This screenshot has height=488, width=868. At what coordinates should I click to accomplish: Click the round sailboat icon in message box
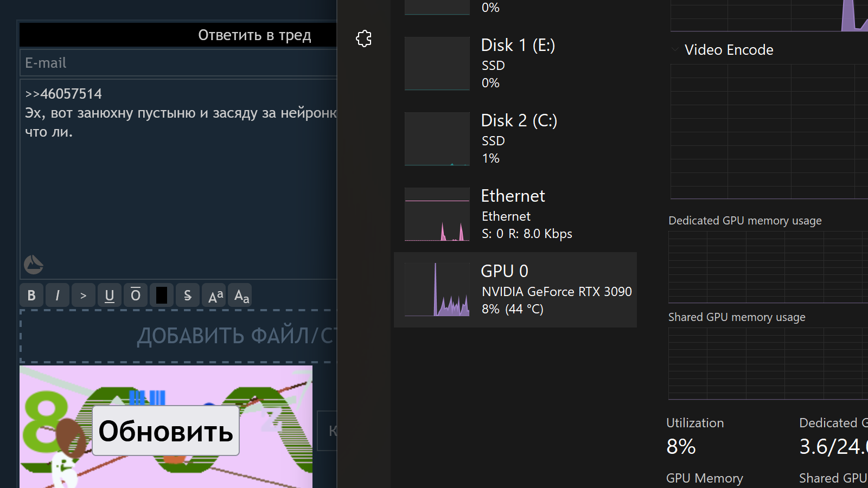(34, 265)
